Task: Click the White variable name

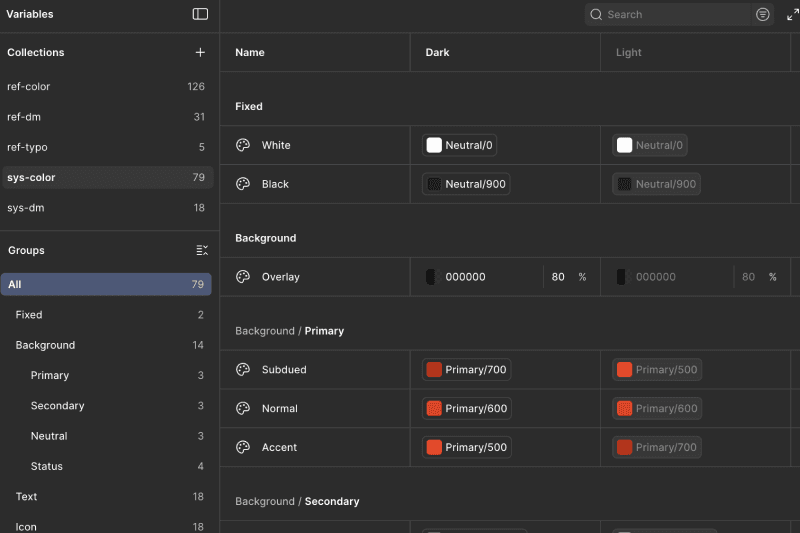Action: tap(276, 145)
